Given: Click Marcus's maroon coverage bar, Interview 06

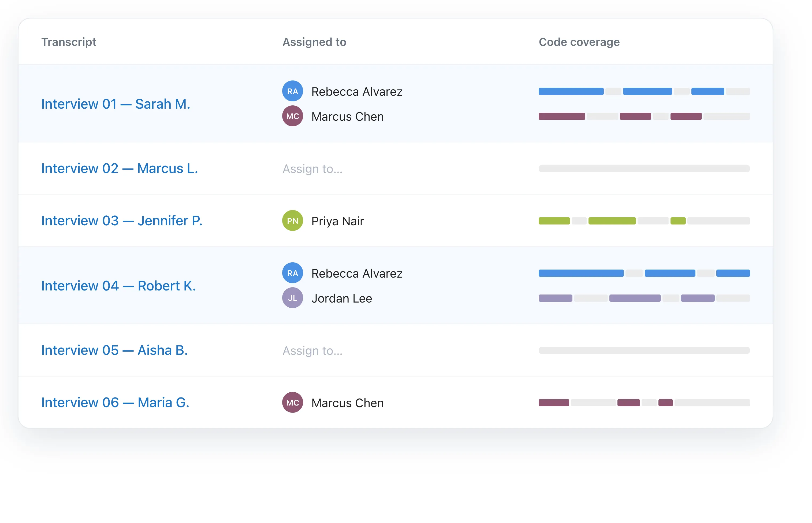Looking at the screenshot, I should tap(644, 403).
